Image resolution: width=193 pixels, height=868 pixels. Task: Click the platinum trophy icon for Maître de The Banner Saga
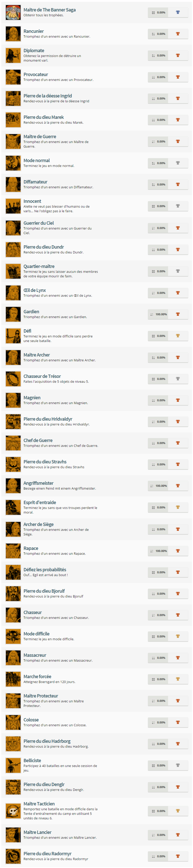[x=178, y=12]
